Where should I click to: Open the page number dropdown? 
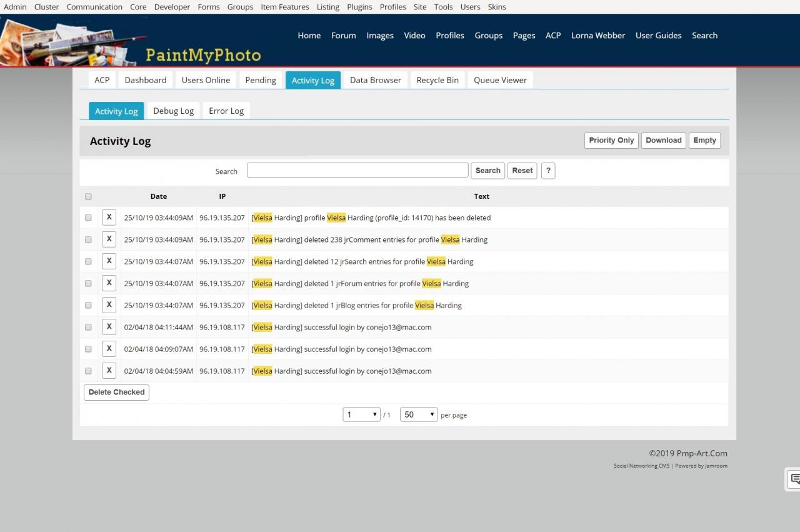[361, 414]
